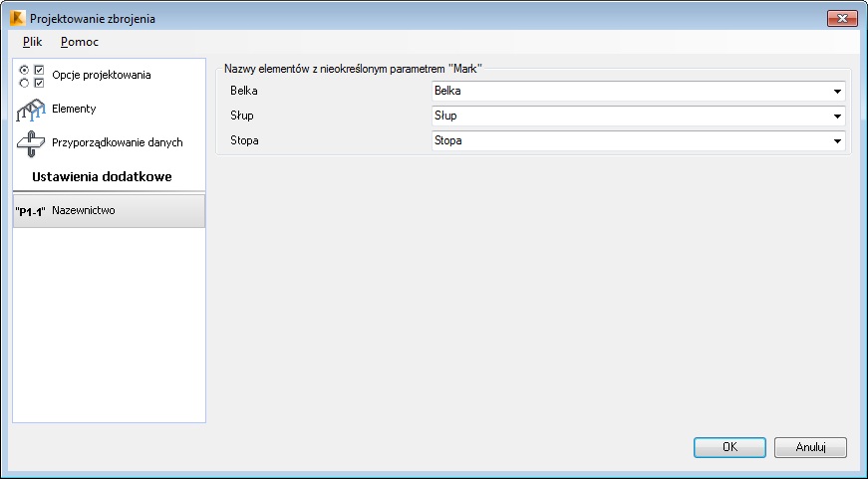Image resolution: width=868 pixels, height=479 pixels.
Task: Expand the Stopa dropdown arrow
Action: [837, 141]
